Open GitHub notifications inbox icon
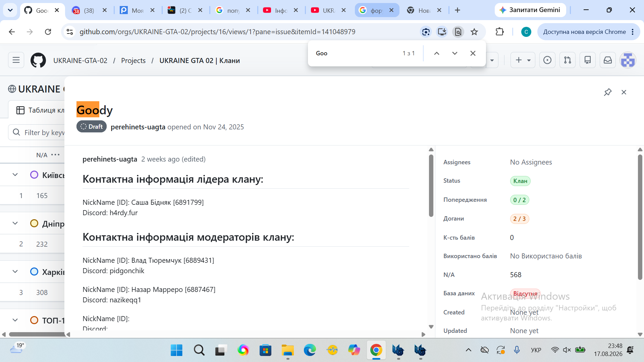 (x=608, y=60)
